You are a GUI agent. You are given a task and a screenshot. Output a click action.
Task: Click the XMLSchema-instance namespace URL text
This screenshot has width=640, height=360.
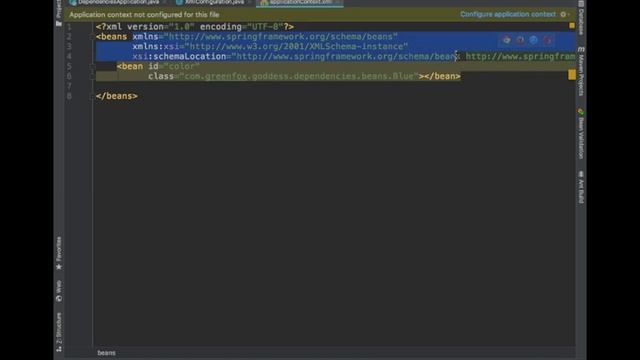tap(296, 47)
